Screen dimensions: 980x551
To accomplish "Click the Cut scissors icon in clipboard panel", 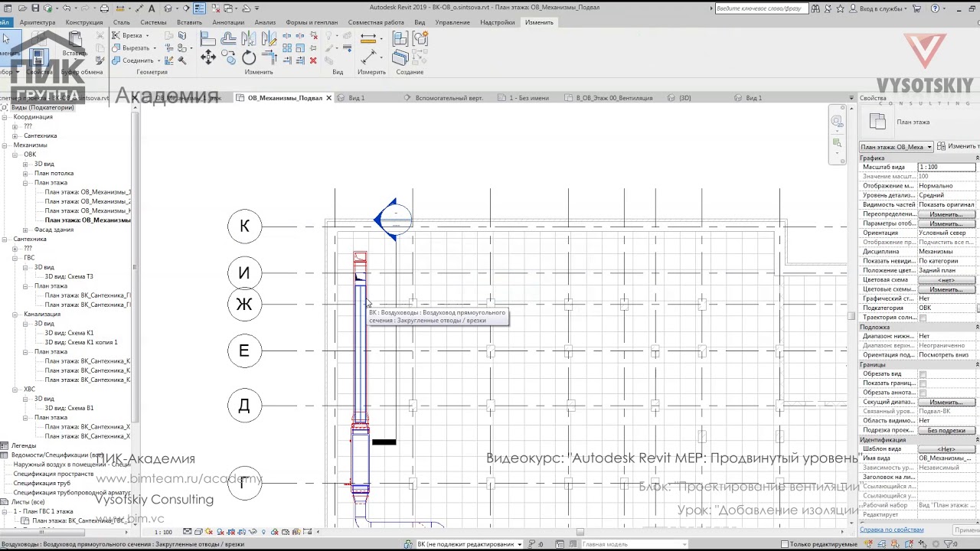I will pos(100,35).
